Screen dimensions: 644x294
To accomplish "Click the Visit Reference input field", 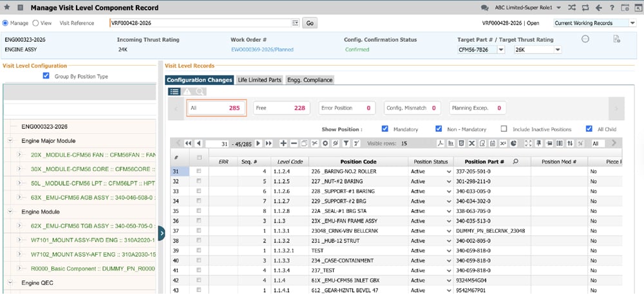I will (200, 23).
